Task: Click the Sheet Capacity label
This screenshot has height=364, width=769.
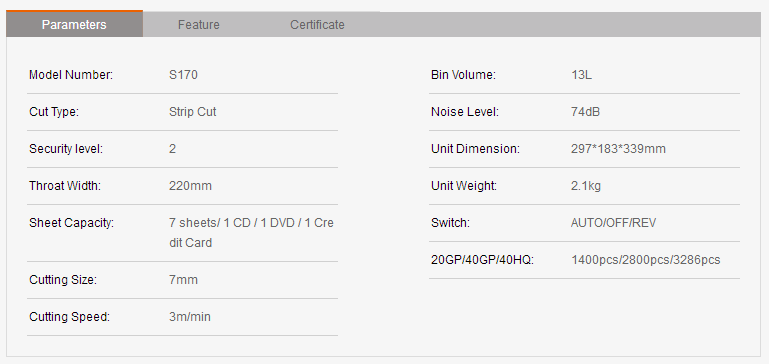Action: (72, 223)
